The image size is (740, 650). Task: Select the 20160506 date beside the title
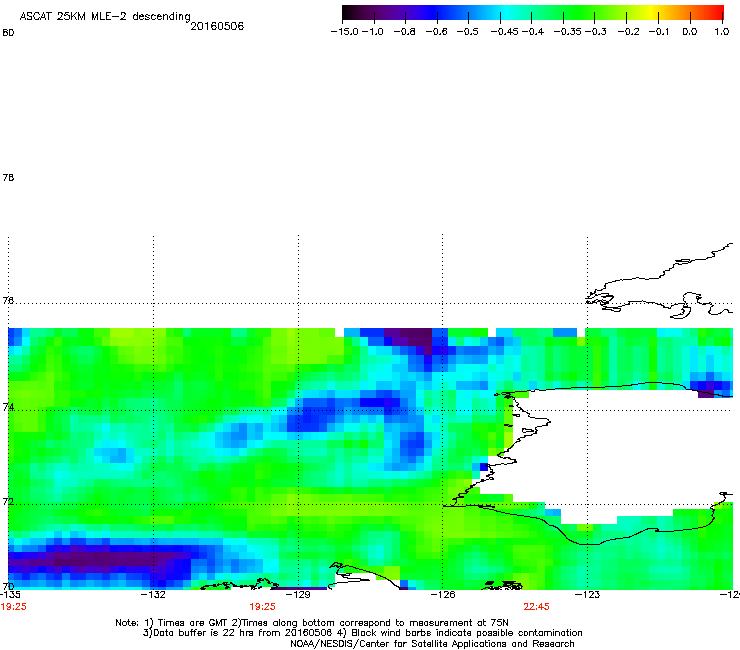217,26
